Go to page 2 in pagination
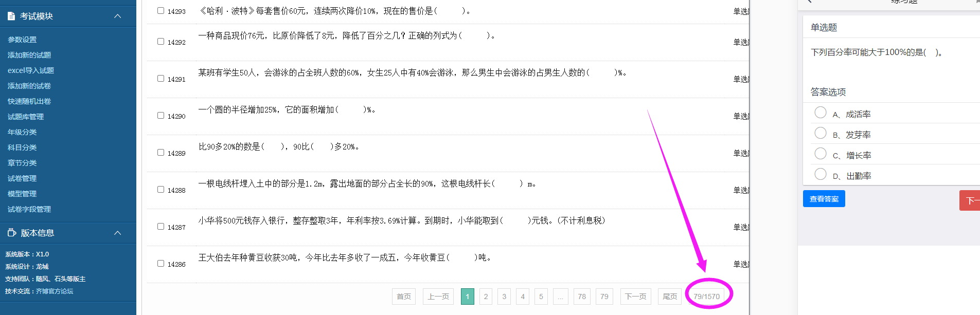 [x=486, y=297]
